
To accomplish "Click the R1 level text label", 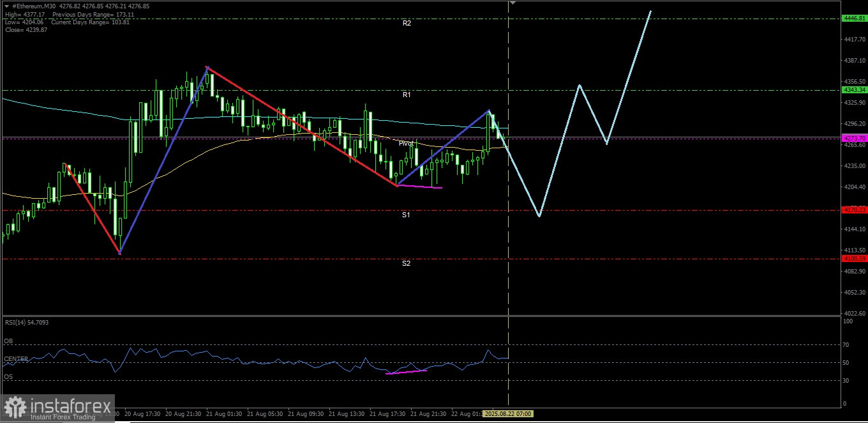I will tap(406, 95).
